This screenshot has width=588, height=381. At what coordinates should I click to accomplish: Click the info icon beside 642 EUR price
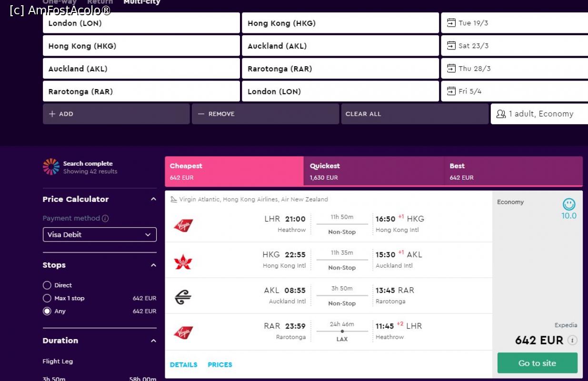click(x=572, y=340)
